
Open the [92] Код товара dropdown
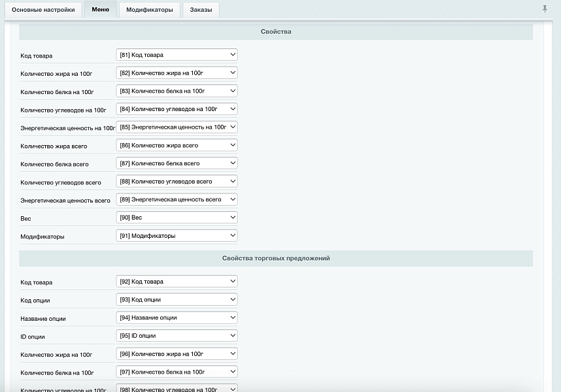[x=177, y=282]
